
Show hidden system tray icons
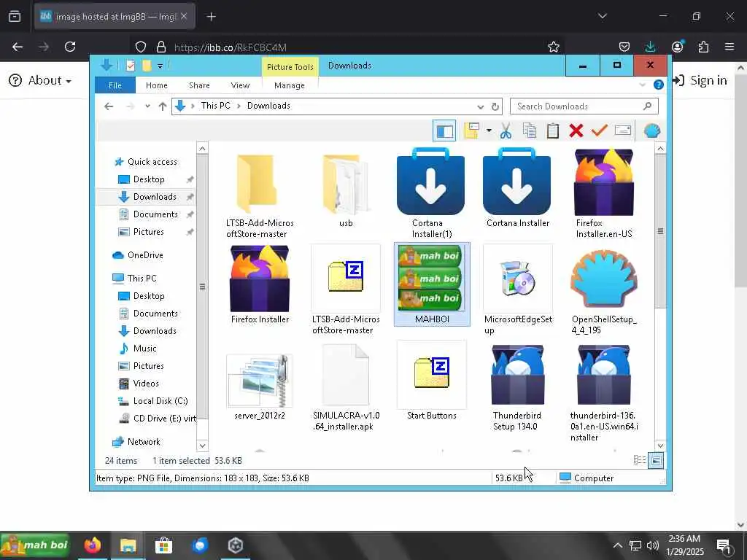click(617, 545)
